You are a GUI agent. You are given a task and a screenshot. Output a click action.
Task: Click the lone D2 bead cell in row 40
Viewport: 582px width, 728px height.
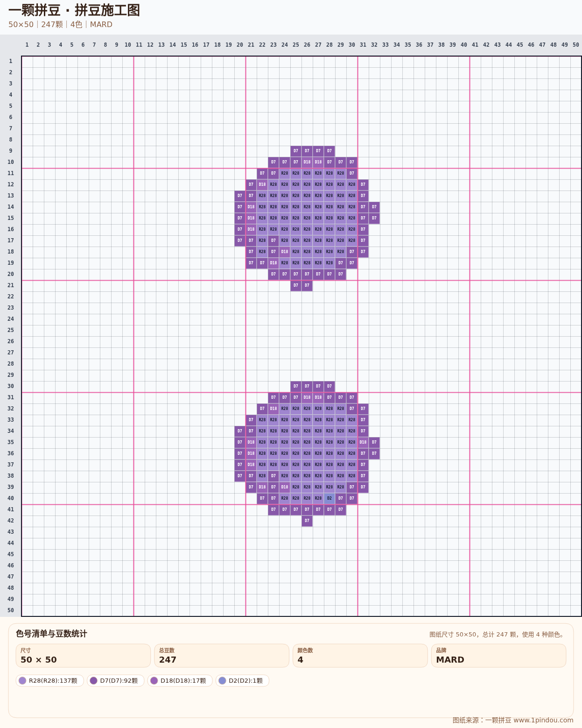click(x=330, y=498)
